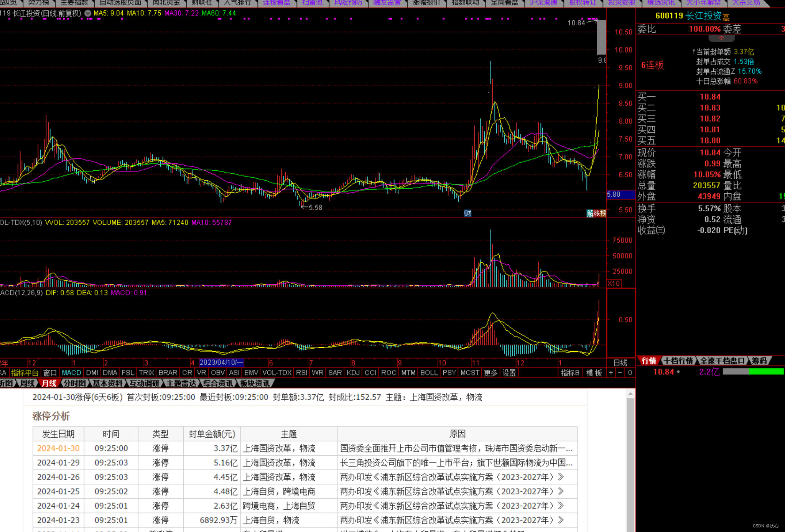The width and height of the screenshot is (785, 532).
Task: Toggle the BOLL indicator
Action: tap(429, 373)
